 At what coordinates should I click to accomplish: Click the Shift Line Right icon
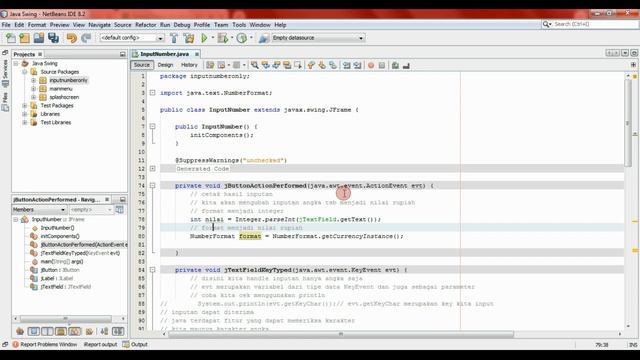pyautogui.click(x=358, y=65)
